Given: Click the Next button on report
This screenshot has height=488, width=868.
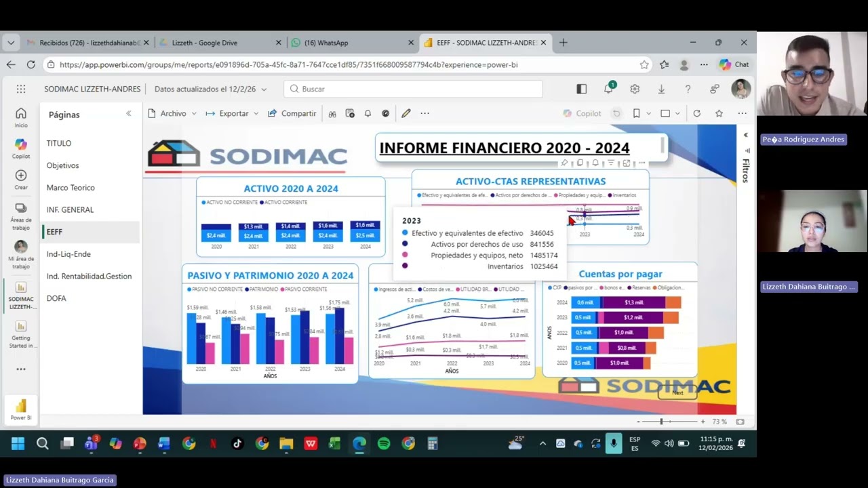Looking at the screenshot, I should pos(677,392).
